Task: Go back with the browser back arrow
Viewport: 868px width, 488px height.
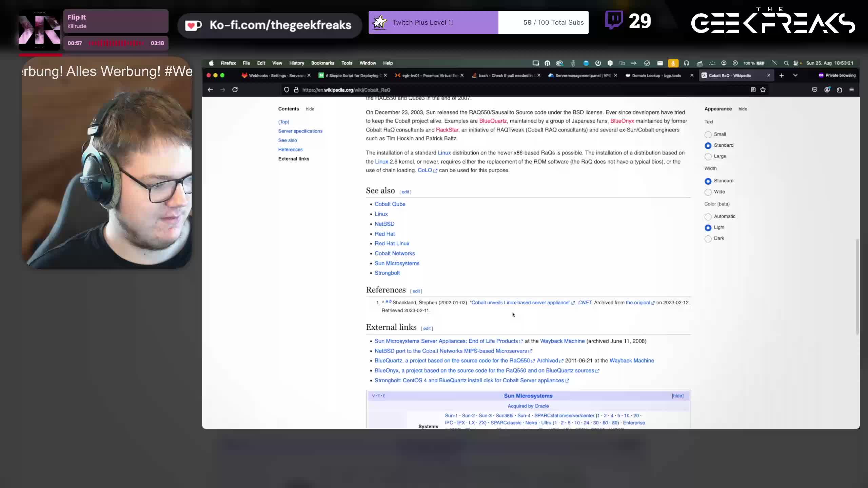Action: [210, 90]
